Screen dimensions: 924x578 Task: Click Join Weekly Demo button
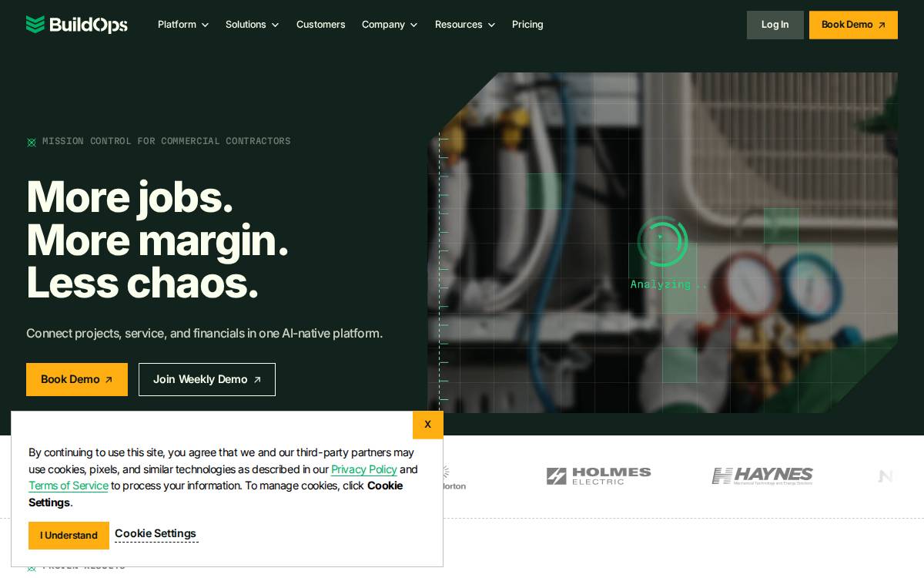[207, 379]
